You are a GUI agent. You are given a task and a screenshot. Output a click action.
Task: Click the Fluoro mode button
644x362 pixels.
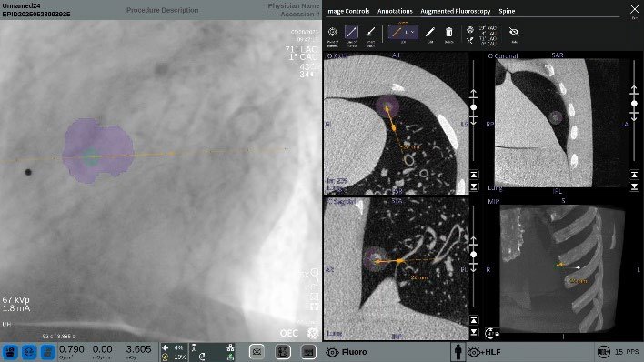[x=347, y=352]
